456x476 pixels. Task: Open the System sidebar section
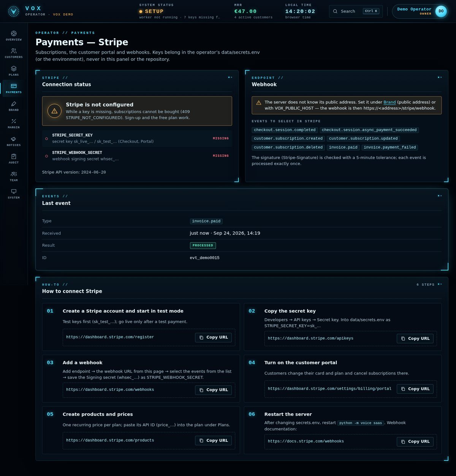[14, 194]
